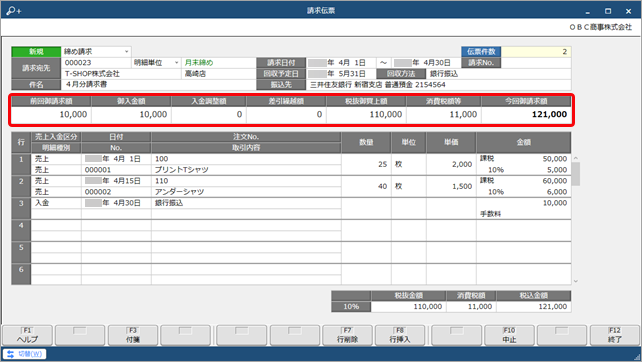
Task: Click the 新規 mode indicator
Action: point(36,52)
